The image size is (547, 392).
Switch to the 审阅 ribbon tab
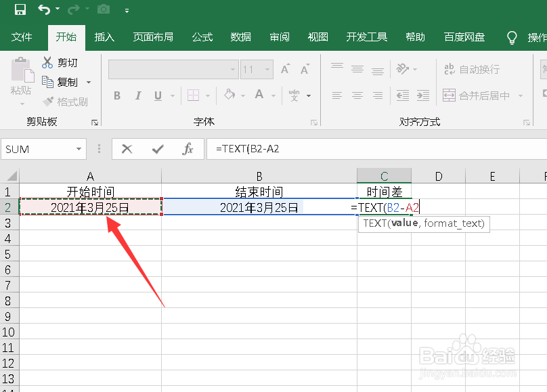[280, 37]
